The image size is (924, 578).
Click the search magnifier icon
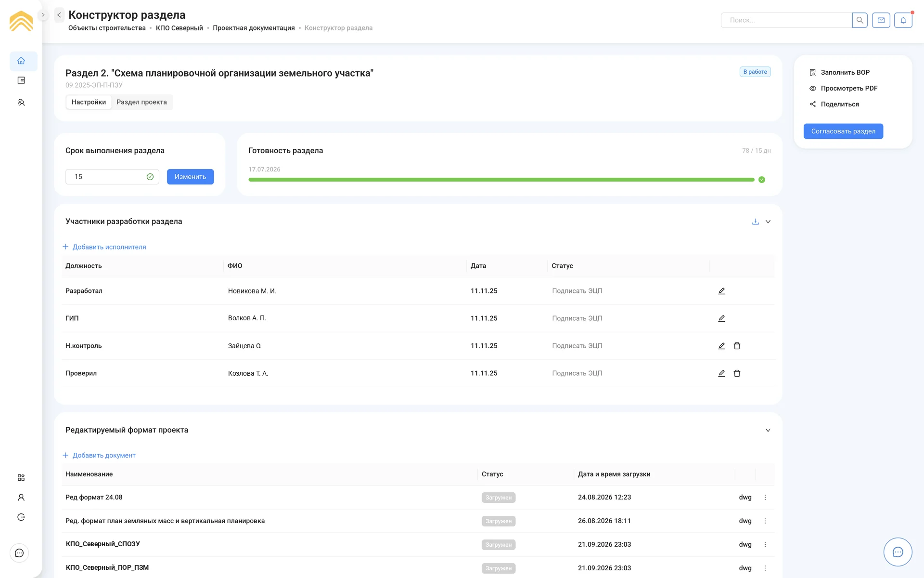coord(860,20)
